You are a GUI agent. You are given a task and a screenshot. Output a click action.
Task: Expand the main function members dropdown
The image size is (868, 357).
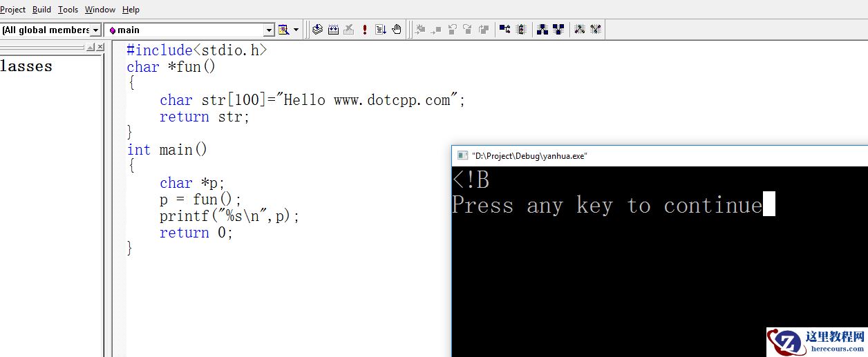270,30
